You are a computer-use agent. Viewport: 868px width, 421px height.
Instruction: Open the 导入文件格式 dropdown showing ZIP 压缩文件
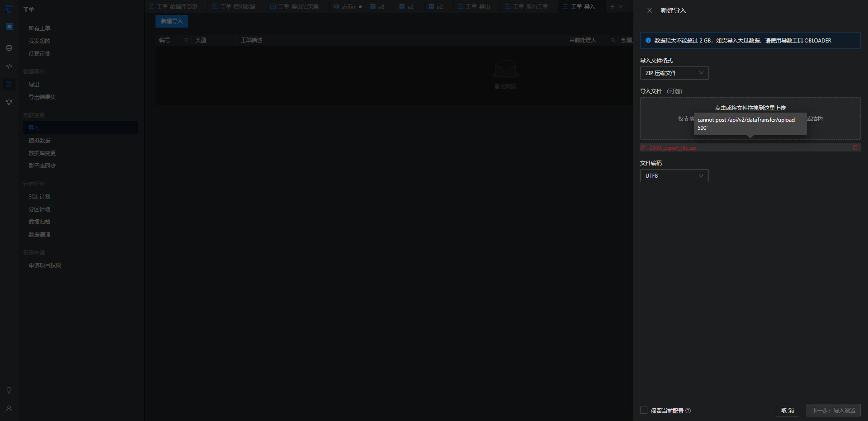(x=674, y=73)
